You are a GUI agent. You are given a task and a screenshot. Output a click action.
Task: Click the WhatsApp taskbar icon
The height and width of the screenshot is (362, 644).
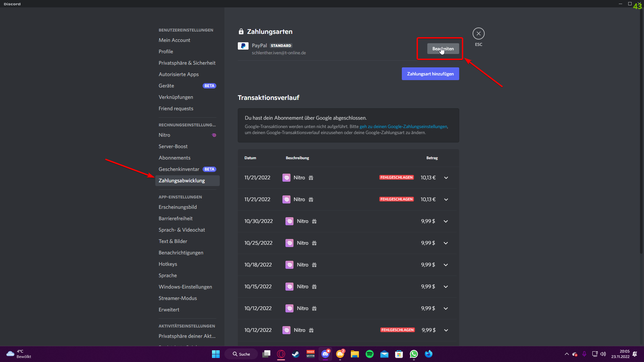click(414, 354)
